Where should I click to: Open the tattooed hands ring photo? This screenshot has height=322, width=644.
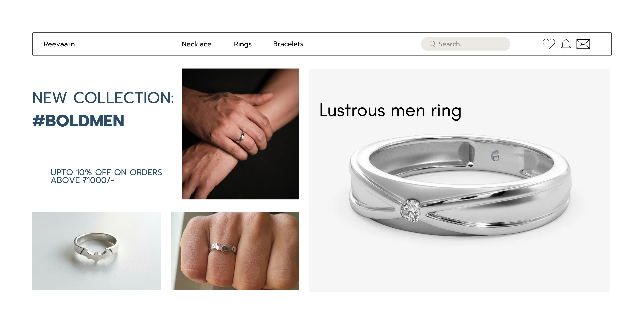point(240,134)
